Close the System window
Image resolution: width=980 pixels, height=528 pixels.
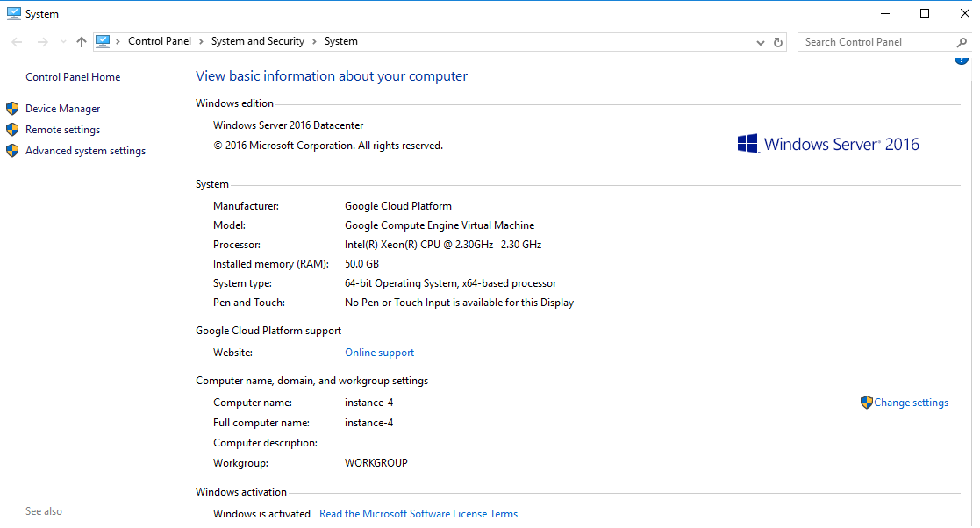pyautogui.click(x=964, y=13)
